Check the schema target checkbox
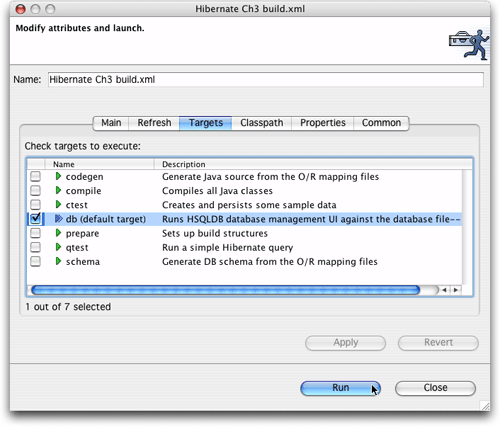Image resolution: width=500 pixels, height=427 pixels. pos(35,261)
